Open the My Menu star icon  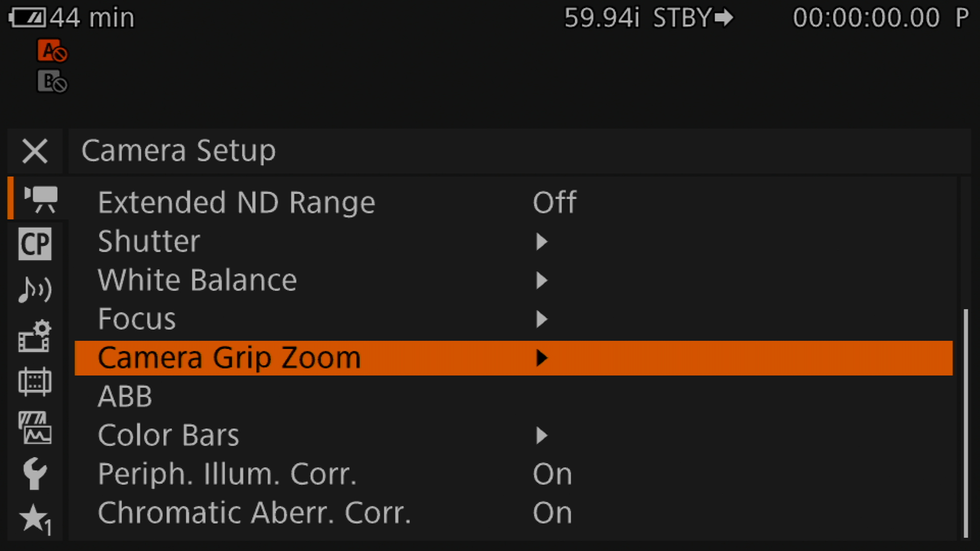[35, 519]
